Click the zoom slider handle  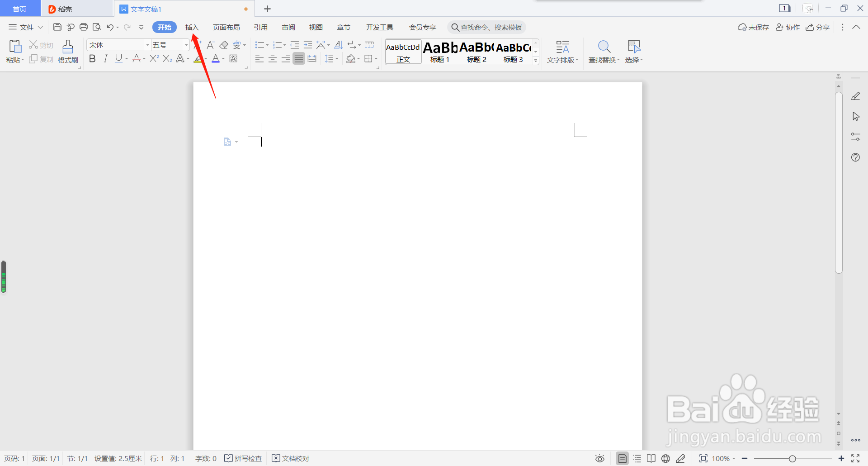click(792, 459)
